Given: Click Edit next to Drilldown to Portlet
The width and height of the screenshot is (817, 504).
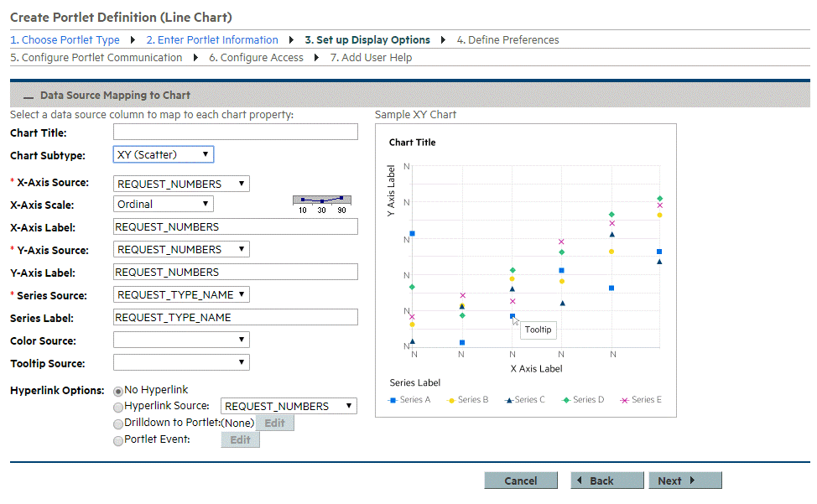Looking at the screenshot, I should tap(274, 423).
